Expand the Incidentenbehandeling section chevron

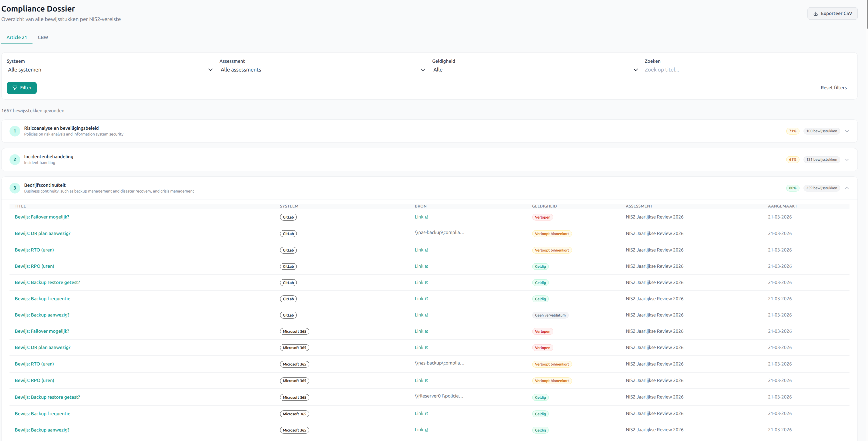(847, 160)
